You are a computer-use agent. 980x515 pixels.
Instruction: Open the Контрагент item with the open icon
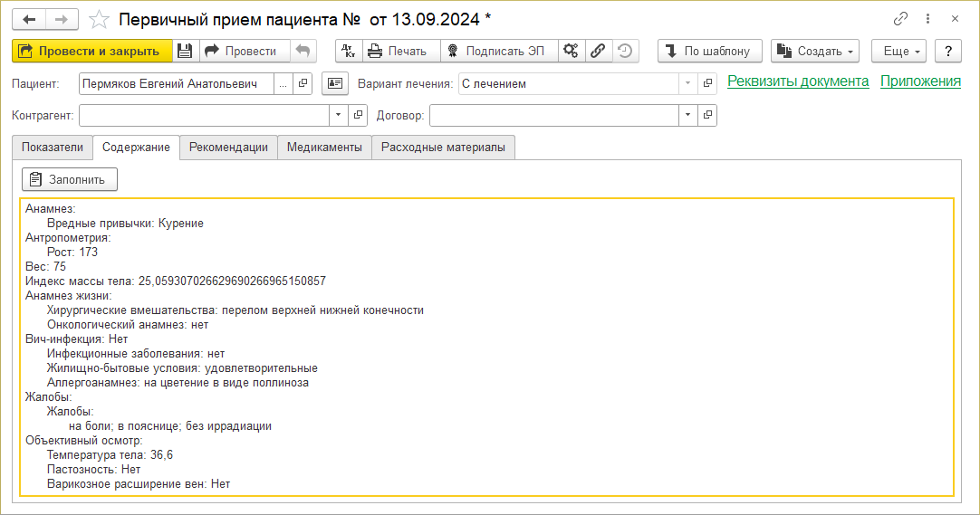358,115
